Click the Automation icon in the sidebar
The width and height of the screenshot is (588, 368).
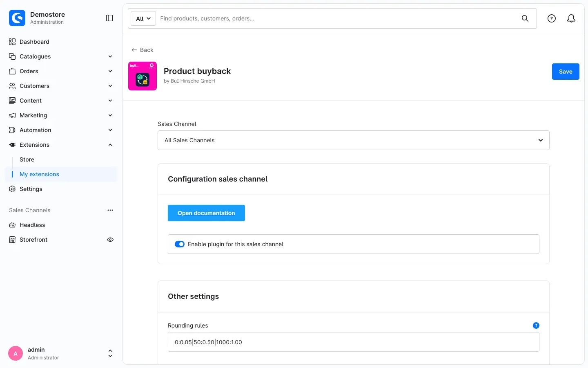(12, 130)
